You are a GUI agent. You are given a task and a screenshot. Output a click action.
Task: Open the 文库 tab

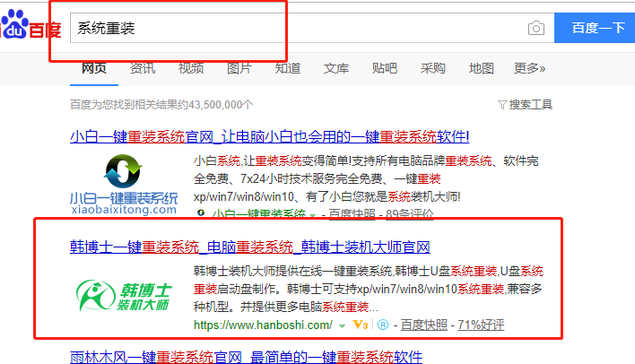335,68
